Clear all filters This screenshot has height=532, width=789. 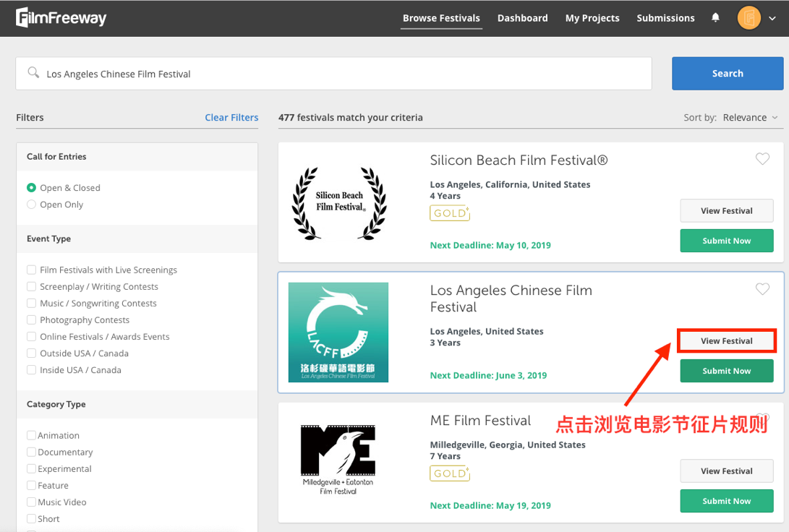(x=231, y=117)
